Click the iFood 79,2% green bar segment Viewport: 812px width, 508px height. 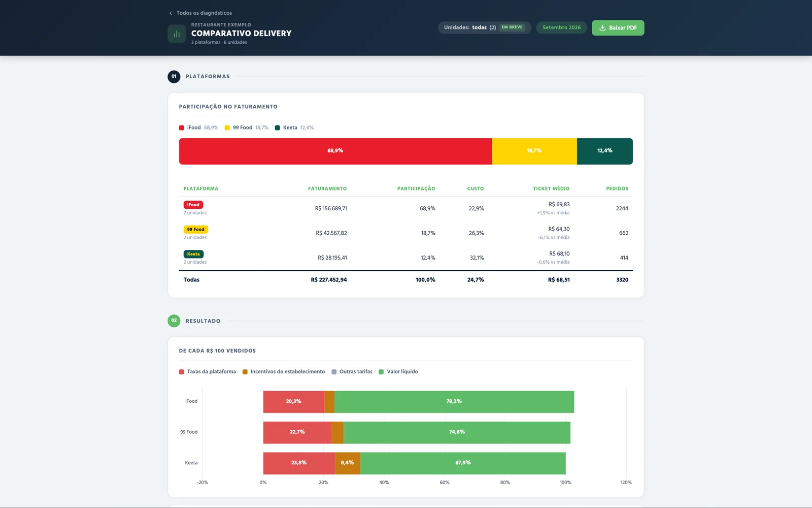pyautogui.click(x=454, y=402)
